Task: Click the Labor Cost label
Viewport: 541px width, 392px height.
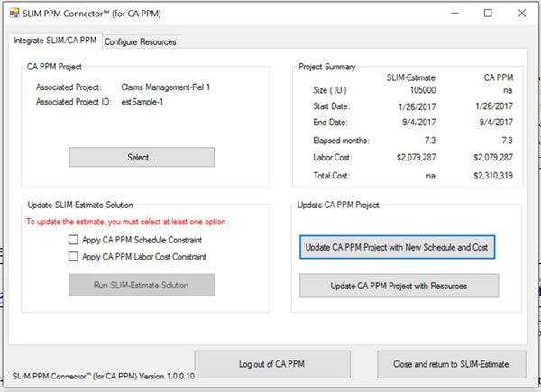Action: point(333,158)
